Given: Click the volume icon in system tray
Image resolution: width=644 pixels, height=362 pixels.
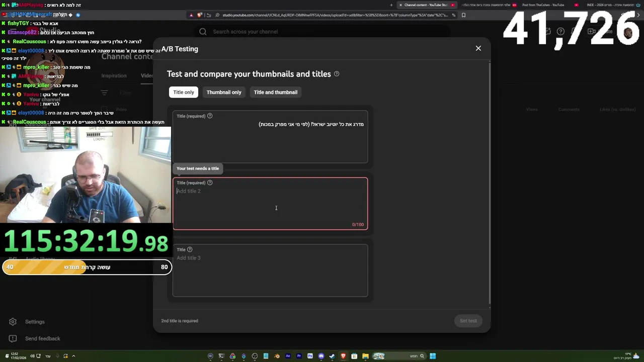Looking at the screenshot, I should pyautogui.click(x=32, y=356).
